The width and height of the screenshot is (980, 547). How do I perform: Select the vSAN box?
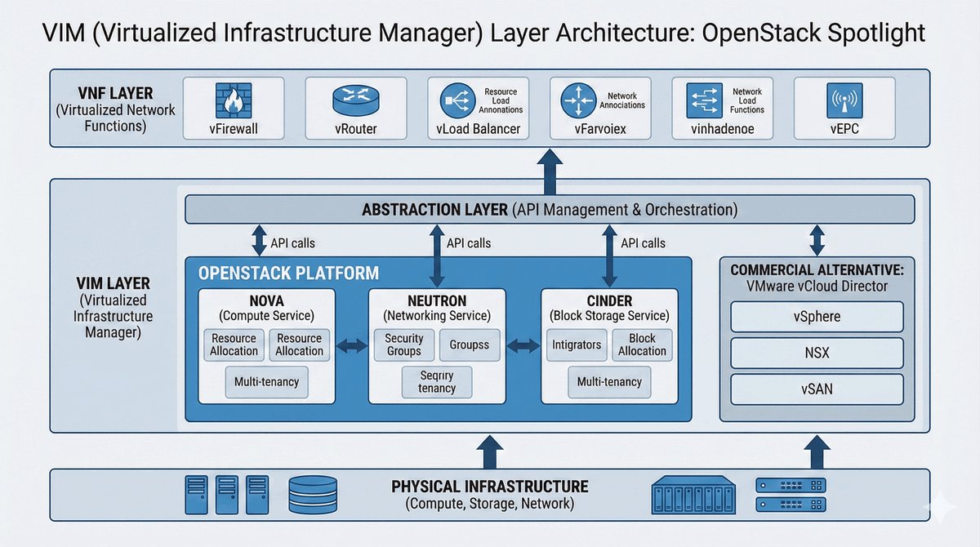point(817,389)
